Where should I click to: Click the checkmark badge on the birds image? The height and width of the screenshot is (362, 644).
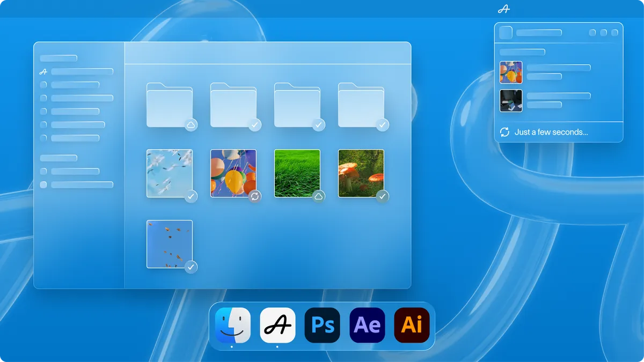[x=191, y=196]
